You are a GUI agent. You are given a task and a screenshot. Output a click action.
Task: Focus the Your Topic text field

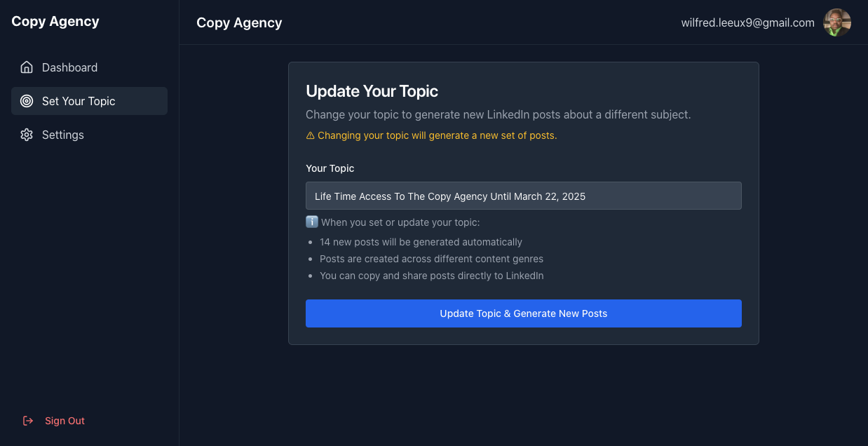[x=523, y=196]
